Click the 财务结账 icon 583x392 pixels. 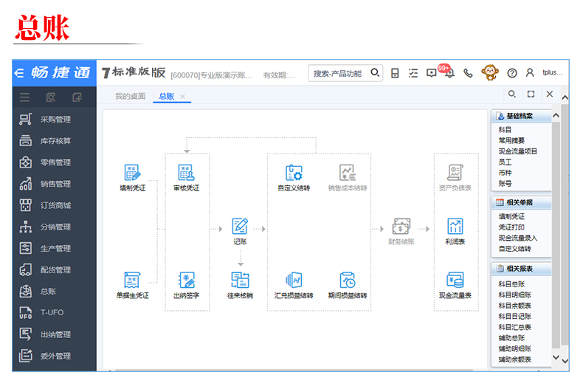[401, 226]
